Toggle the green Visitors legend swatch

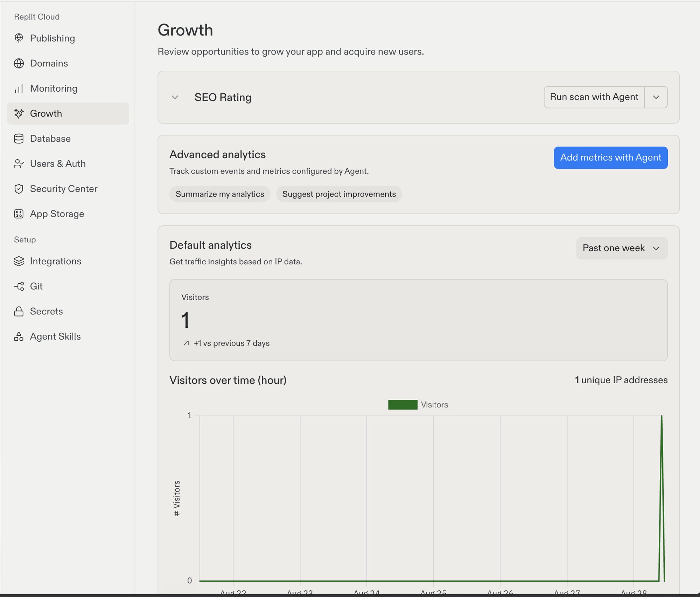click(402, 405)
